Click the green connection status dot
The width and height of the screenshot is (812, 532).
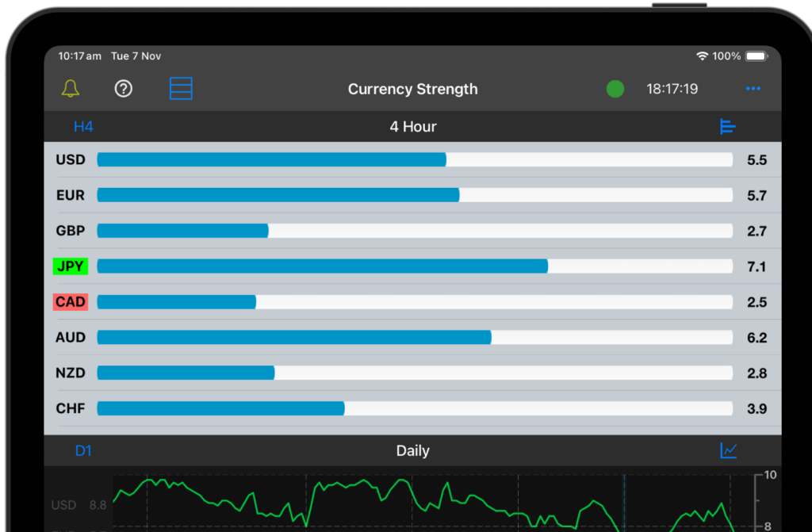coord(615,89)
